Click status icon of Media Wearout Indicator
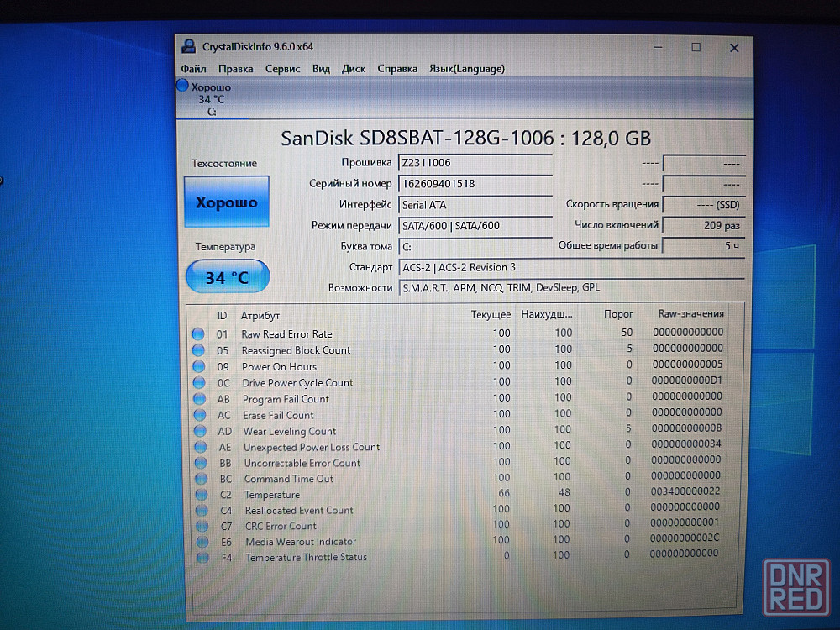The image size is (840, 630). [202, 542]
